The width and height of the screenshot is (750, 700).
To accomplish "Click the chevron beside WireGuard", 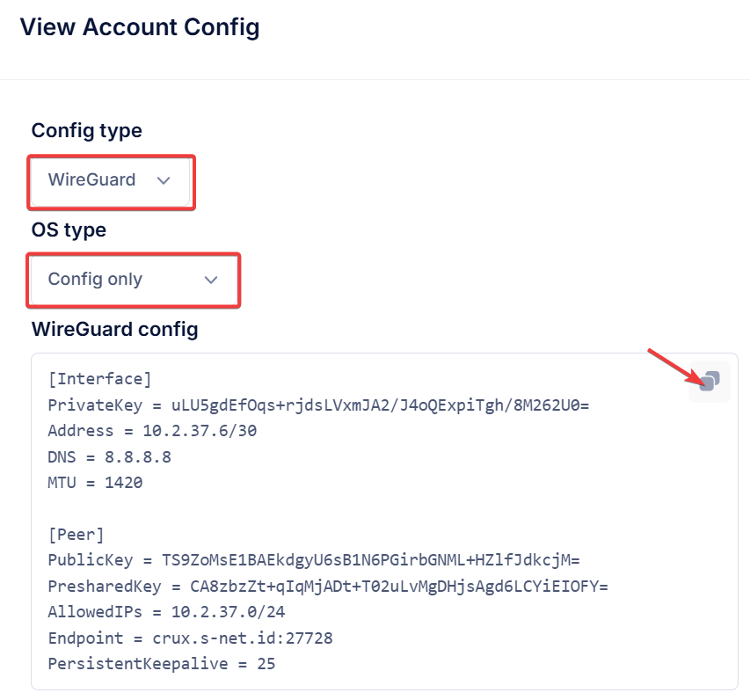I will (164, 181).
